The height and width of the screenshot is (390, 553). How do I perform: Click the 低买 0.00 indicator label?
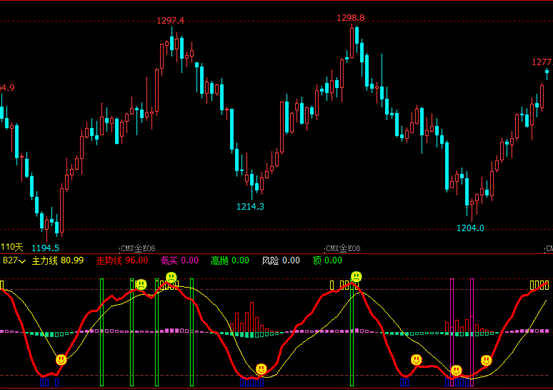pos(180,261)
